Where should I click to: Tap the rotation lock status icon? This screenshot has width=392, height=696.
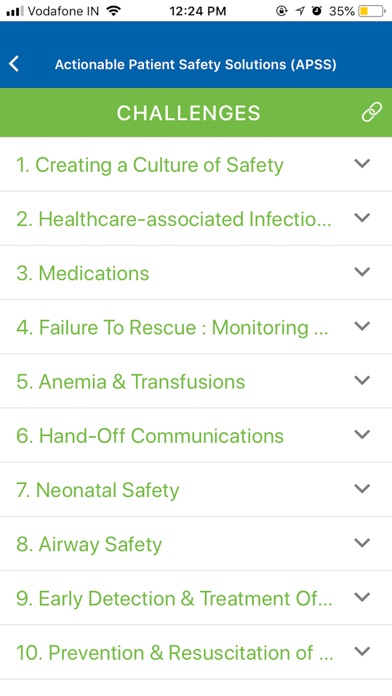pyautogui.click(x=282, y=11)
